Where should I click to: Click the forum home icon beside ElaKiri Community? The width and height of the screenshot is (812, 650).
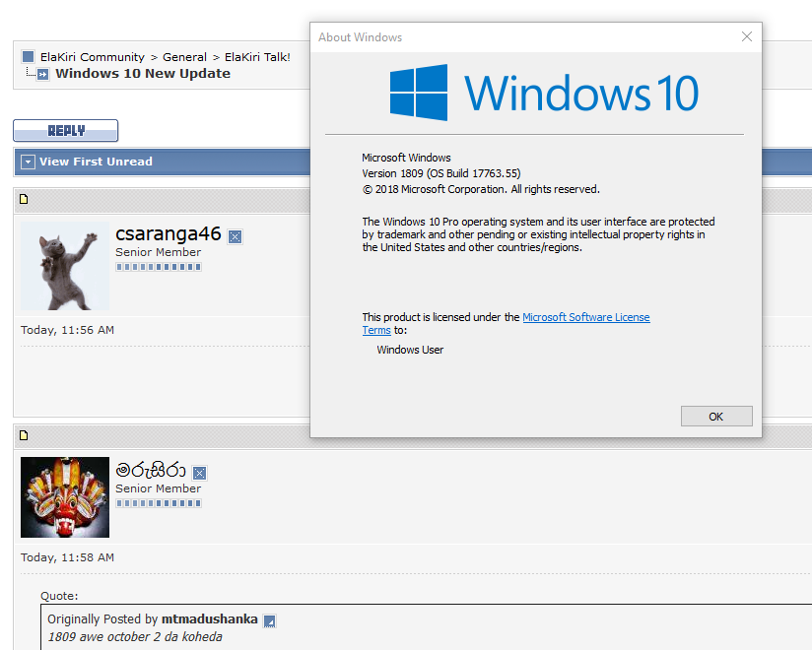pos(29,56)
